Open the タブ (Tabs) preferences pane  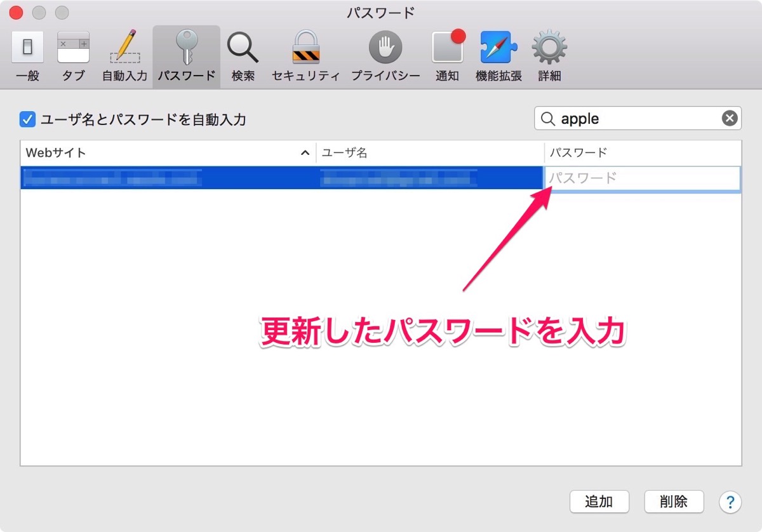(x=74, y=57)
